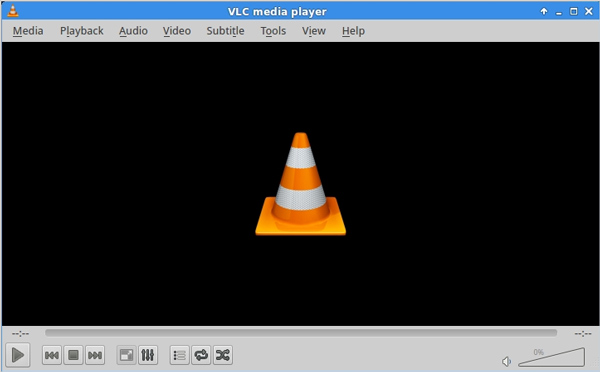Viewport: 600px width, 372px height.
Task: Open the Playback menu
Action: [x=82, y=31]
